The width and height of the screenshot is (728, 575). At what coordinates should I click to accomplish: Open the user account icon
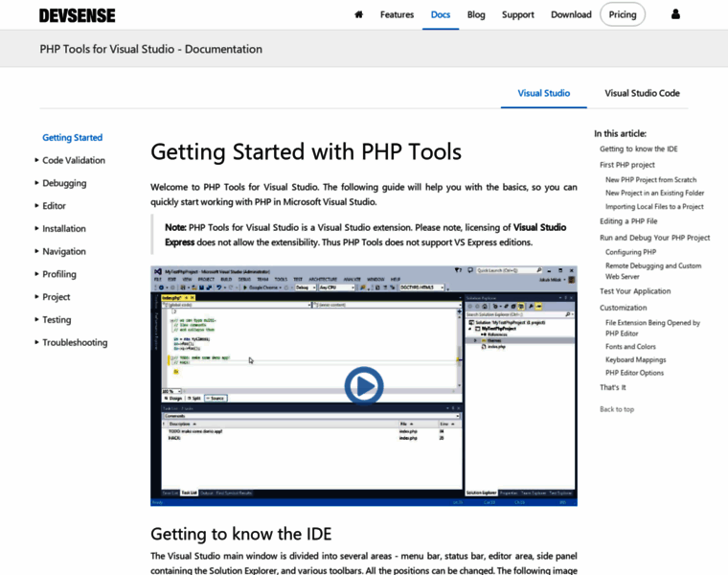click(675, 14)
